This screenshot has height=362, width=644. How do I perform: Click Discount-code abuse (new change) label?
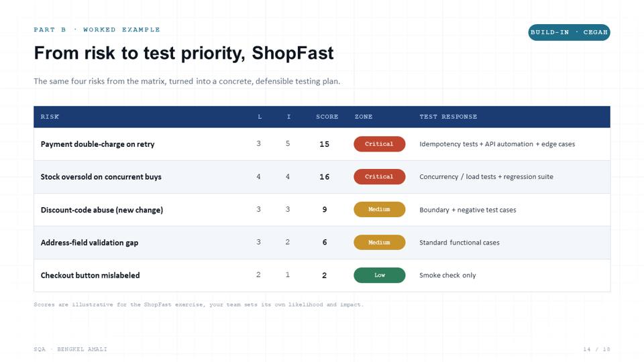point(102,210)
